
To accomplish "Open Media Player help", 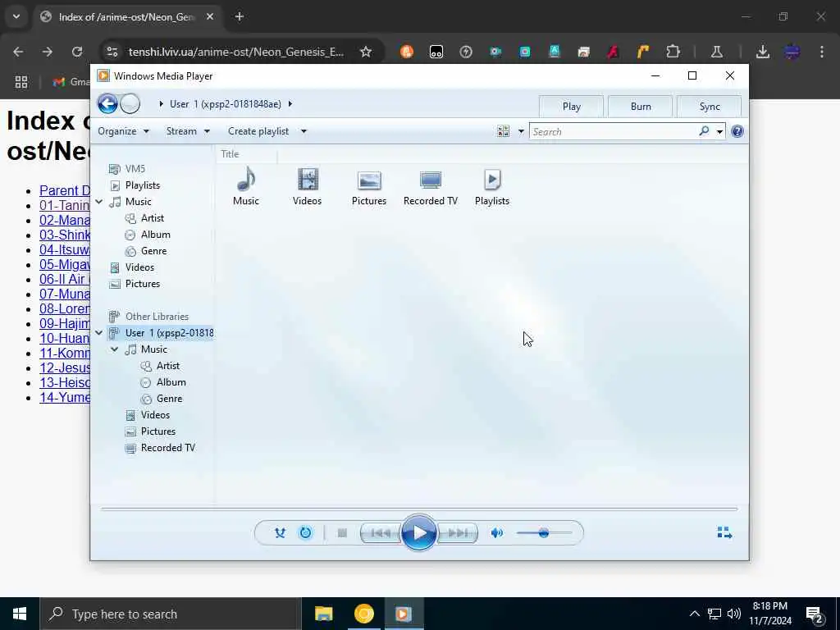I will (x=737, y=131).
